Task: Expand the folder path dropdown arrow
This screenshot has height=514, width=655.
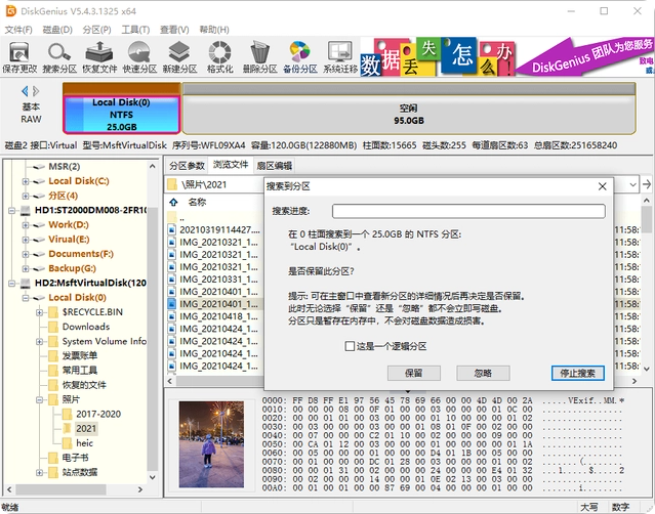Action: click(631, 185)
